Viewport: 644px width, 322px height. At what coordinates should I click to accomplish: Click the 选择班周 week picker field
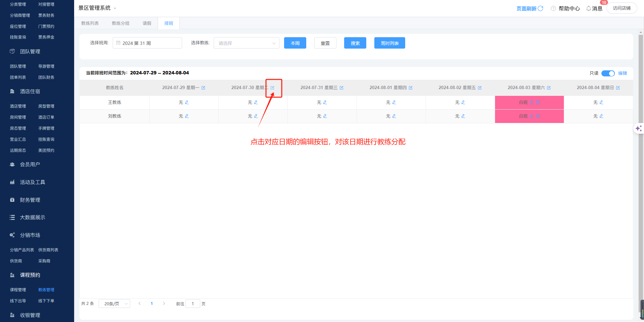click(x=147, y=43)
